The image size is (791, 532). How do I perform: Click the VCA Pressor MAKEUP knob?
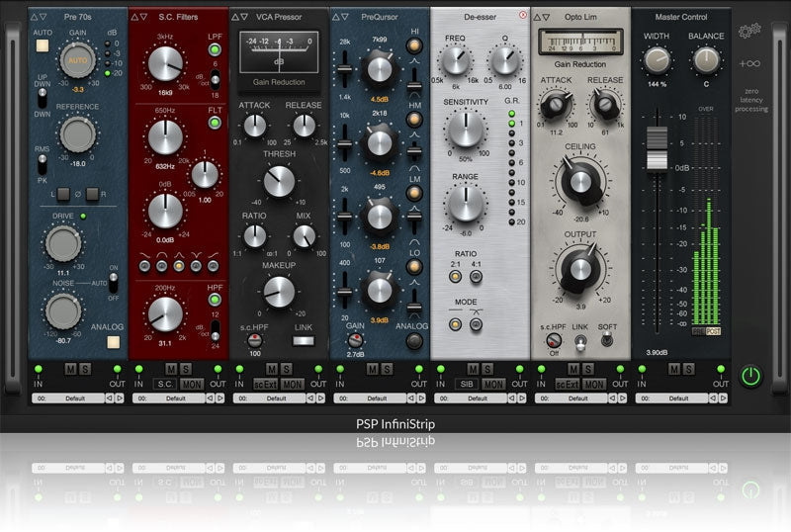click(279, 293)
